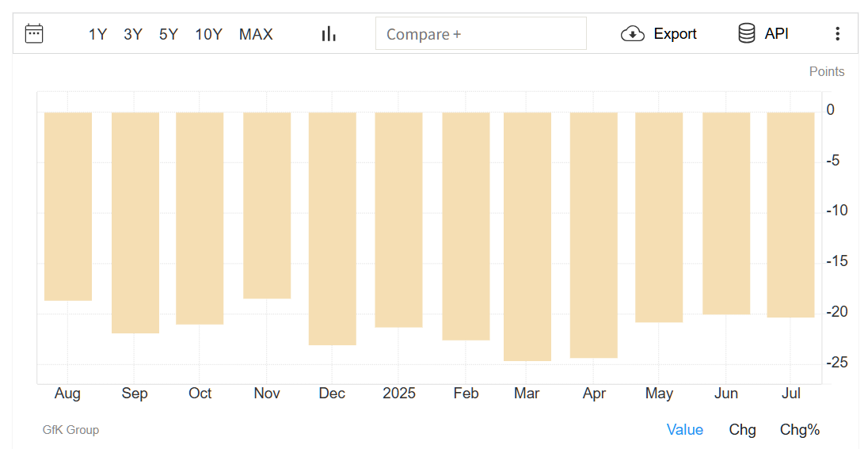Click the GfK Group source link
The image size is (868, 449).
70,430
